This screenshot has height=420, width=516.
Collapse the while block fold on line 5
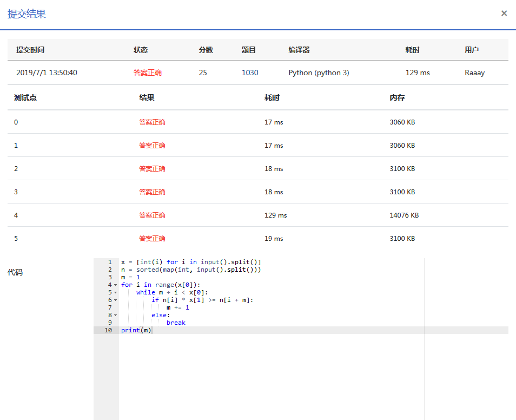point(115,292)
